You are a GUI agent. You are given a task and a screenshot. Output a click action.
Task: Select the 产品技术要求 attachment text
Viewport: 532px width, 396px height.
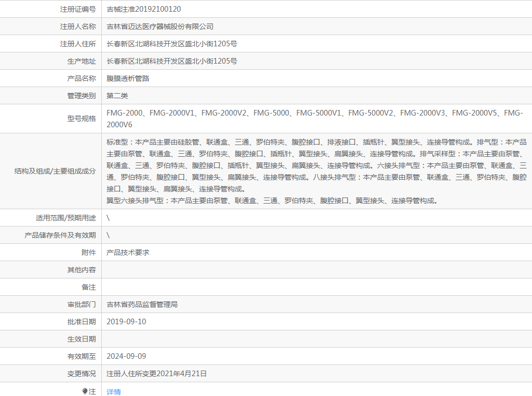128,252
